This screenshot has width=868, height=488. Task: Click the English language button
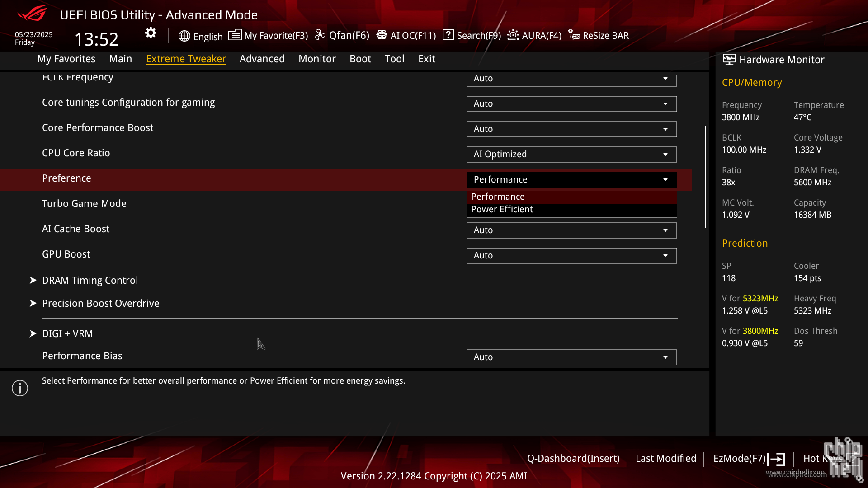coord(208,37)
